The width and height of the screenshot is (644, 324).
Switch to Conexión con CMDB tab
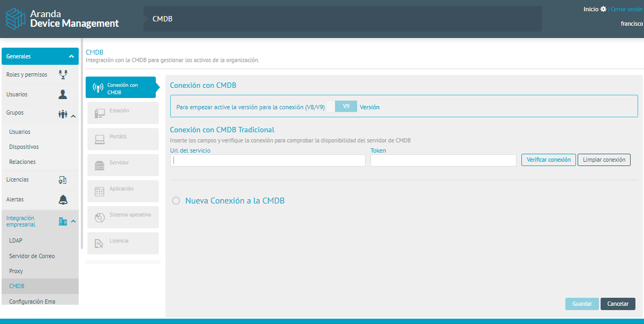121,88
